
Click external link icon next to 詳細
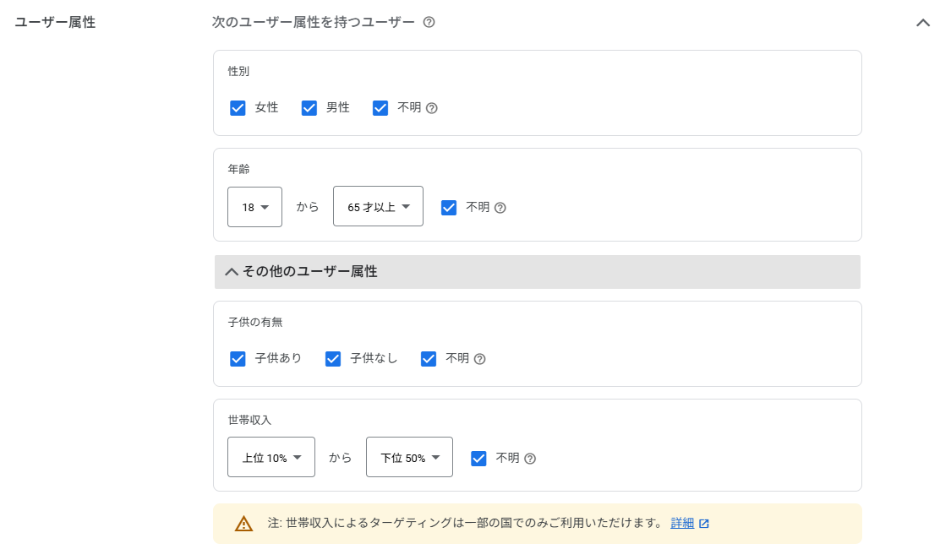click(x=704, y=524)
